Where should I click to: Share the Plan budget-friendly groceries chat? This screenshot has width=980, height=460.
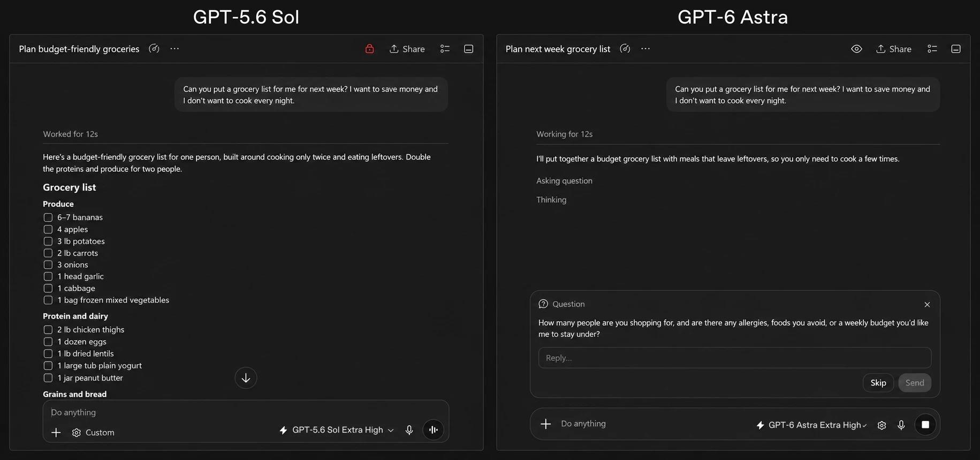(407, 49)
